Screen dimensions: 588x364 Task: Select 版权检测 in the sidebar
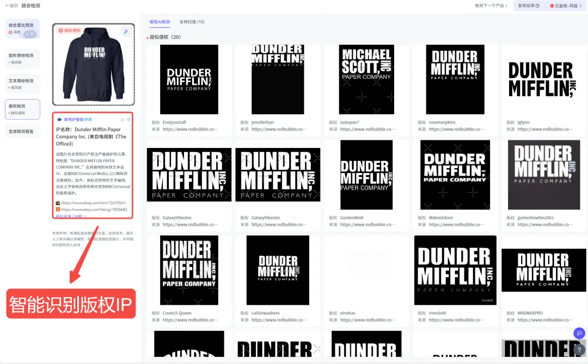pos(22,109)
